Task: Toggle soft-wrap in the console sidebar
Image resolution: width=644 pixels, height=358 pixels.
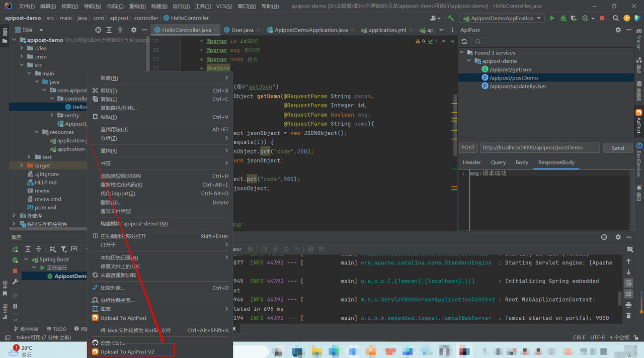Action: coord(628,283)
